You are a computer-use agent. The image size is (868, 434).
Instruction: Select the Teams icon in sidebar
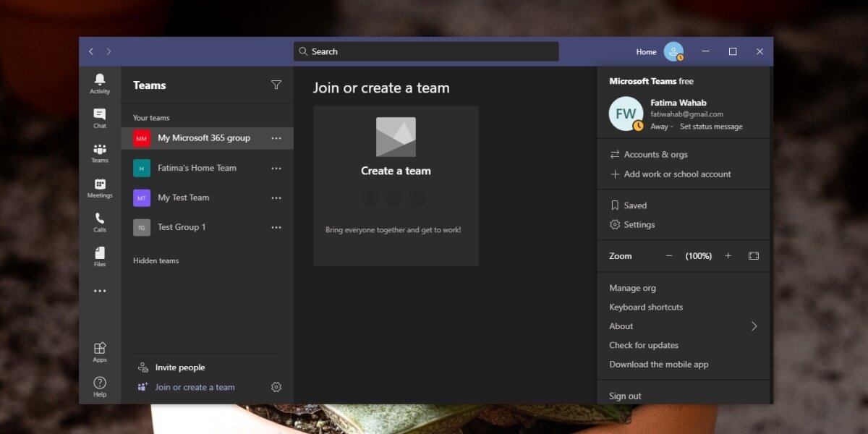100,153
